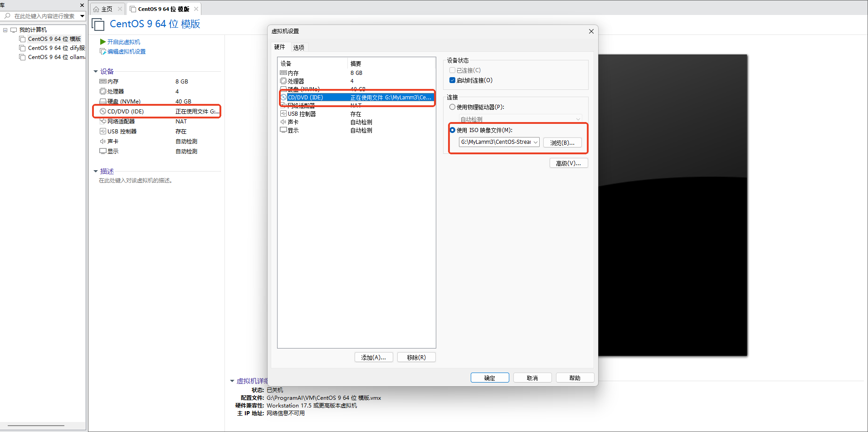Click memory icon in main window devices panel
The image size is (868, 432).
click(103, 81)
